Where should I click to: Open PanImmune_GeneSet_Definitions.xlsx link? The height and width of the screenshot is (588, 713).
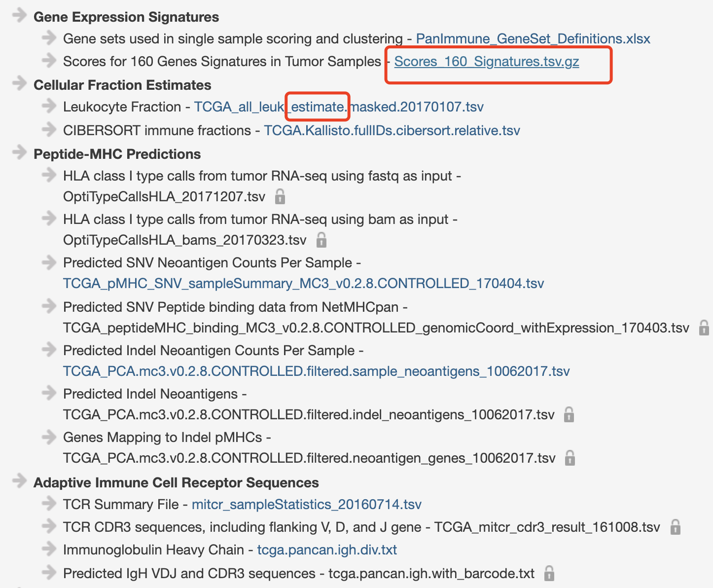coord(533,39)
